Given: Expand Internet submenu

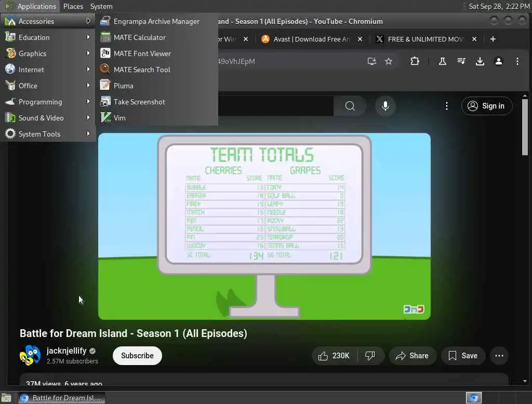Looking at the screenshot, I should [x=47, y=70].
